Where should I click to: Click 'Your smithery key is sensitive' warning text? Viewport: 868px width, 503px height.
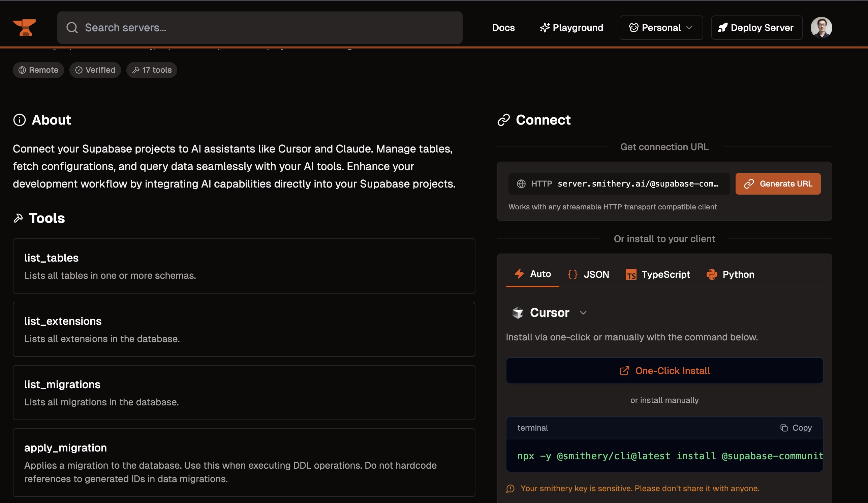[x=640, y=489]
